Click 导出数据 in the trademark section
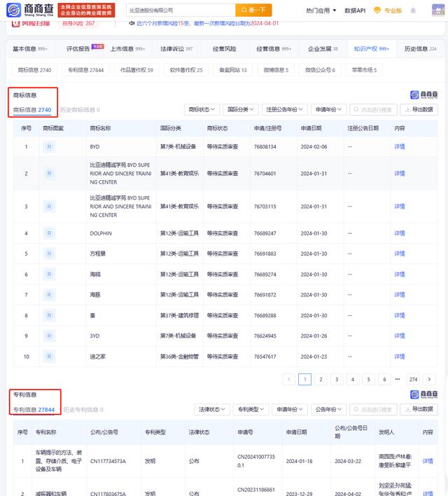The width and height of the screenshot is (448, 496). 420,109
